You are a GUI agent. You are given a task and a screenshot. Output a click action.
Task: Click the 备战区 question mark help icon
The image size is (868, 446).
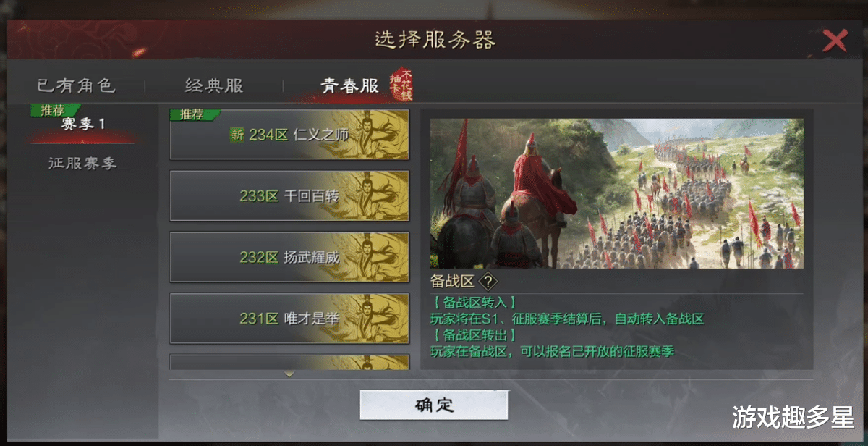click(488, 281)
